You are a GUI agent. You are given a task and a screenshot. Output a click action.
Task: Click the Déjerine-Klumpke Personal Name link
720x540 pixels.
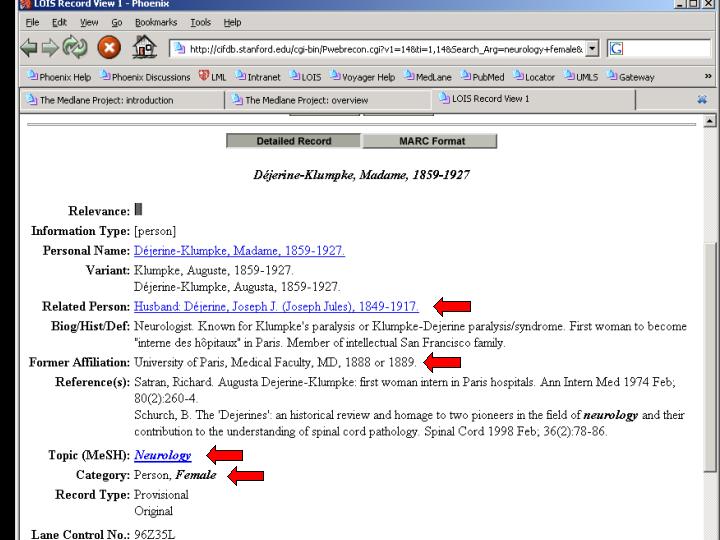coord(239,251)
